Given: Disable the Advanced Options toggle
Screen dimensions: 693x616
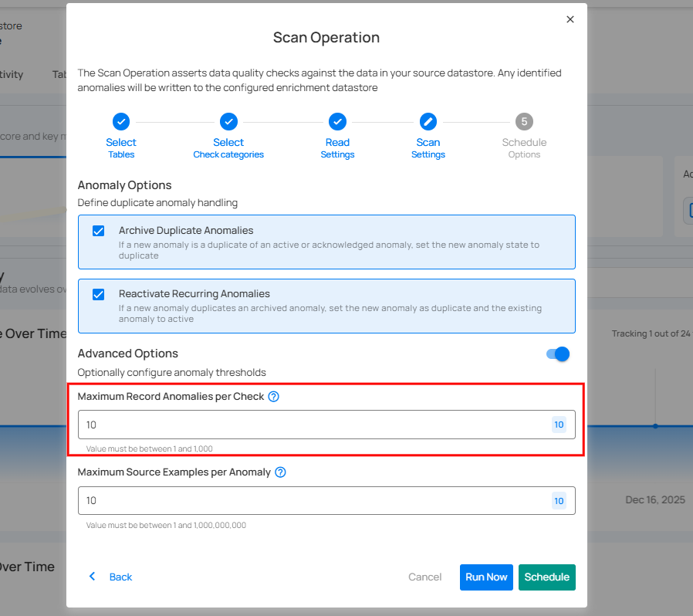Looking at the screenshot, I should click(557, 354).
